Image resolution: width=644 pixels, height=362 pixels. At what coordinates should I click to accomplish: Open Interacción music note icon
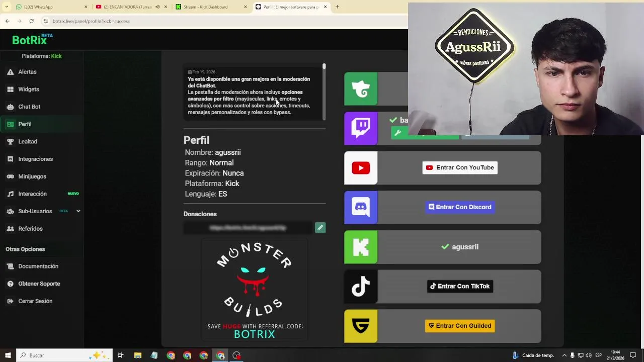click(10, 194)
